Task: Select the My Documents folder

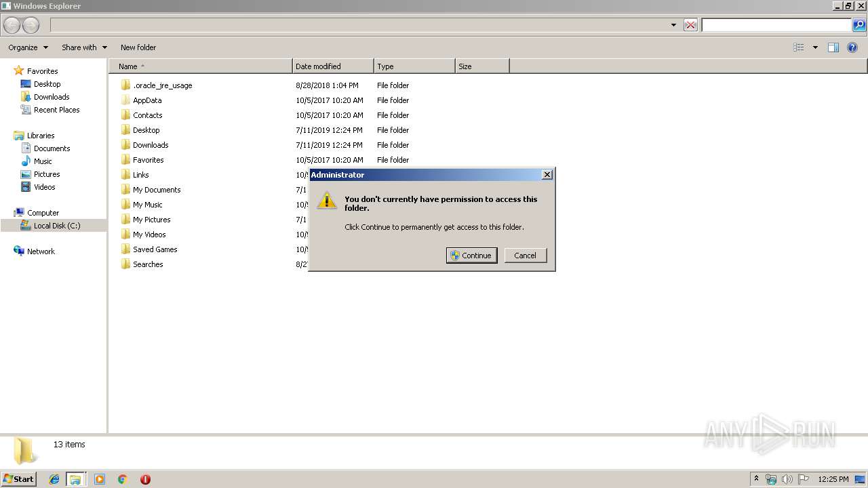Action: pos(157,190)
